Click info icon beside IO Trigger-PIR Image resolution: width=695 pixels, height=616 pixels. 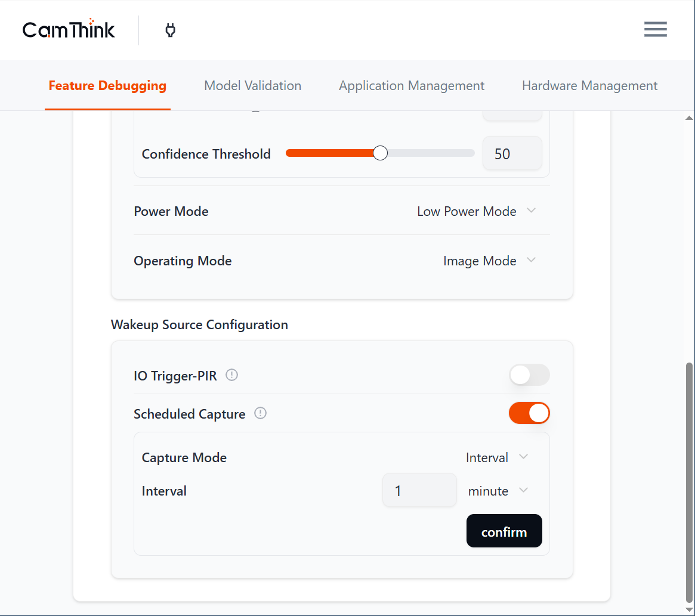tap(232, 375)
